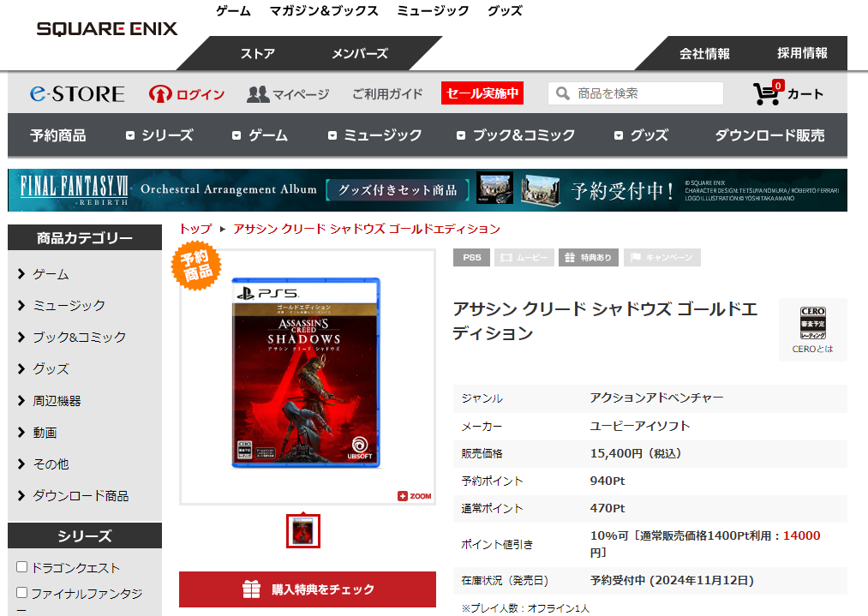Open the shopping cart icon
868x616 pixels.
tap(767, 93)
